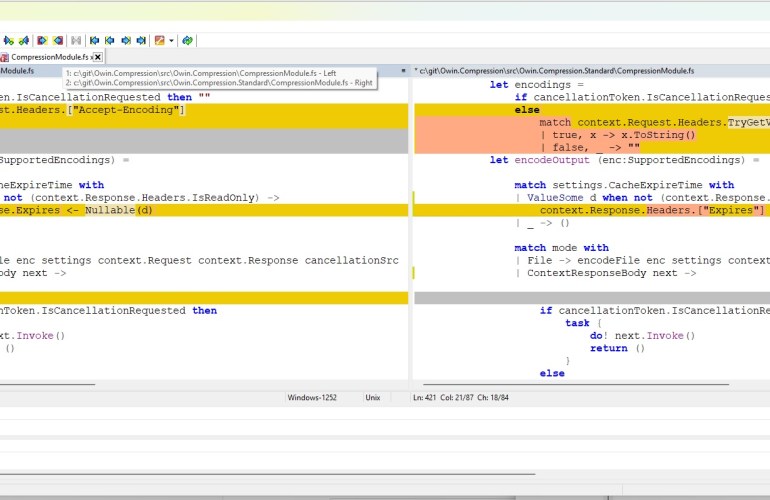Expand the dropdown arrow beside Options icon

click(171, 41)
